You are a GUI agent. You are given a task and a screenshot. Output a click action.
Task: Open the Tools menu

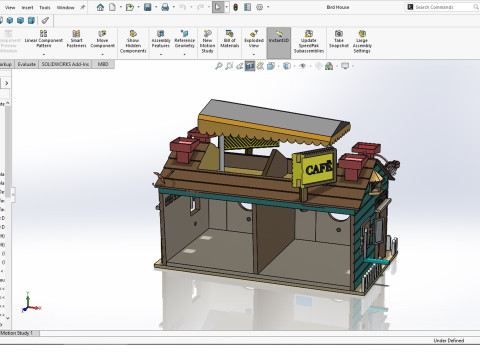coord(45,7)
